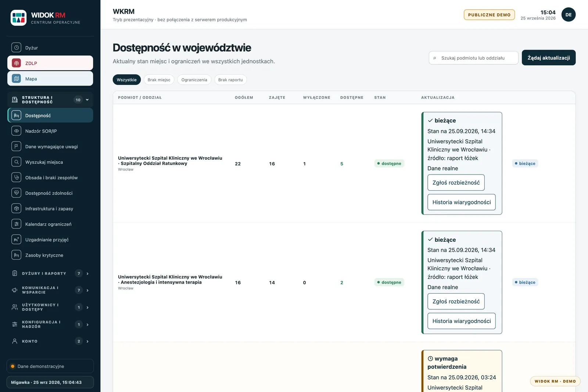This screenshot has height=392, width=588.
Task: Click the count badge 10 in Struktura section
Action: 78,100
